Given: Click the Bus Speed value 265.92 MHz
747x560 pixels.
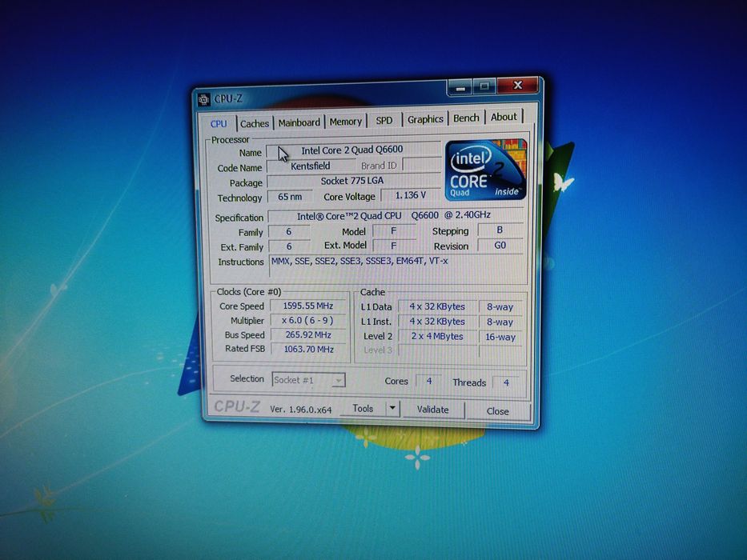Looking at the screenshot, I should (x=309, y=334).
